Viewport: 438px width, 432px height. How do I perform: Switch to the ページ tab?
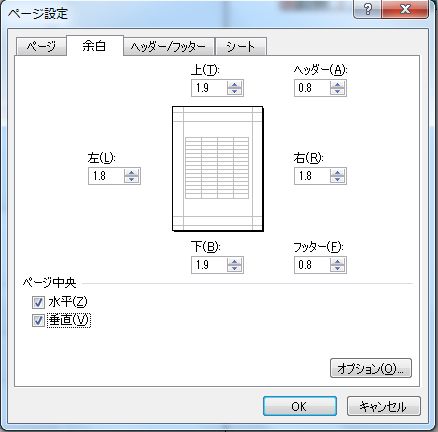coord(41,47)
